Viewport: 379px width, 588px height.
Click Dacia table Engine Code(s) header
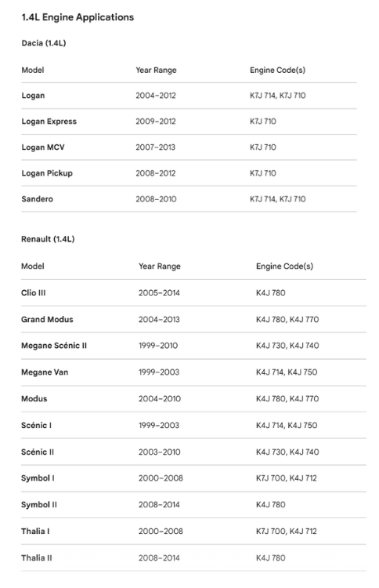[x=277, y=70]
